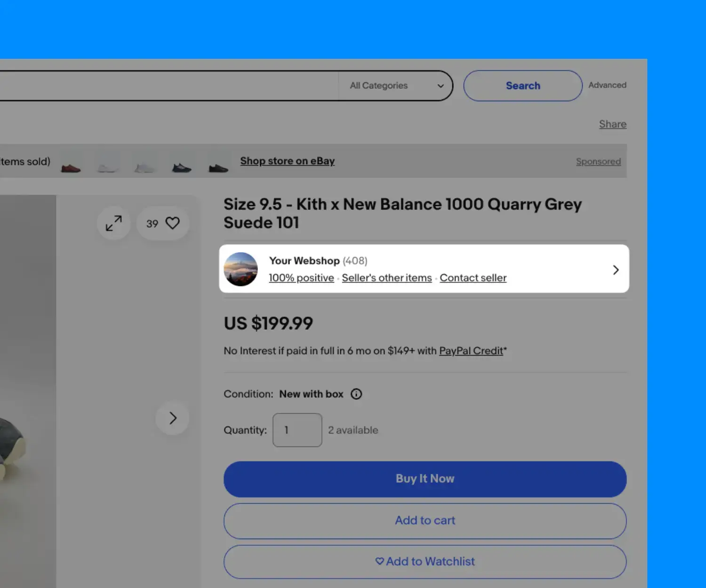Image resolution: width=706 pixels, height=588 pixels.
Task: Expand seller card chevron arrow
Action: pos(616,270)
